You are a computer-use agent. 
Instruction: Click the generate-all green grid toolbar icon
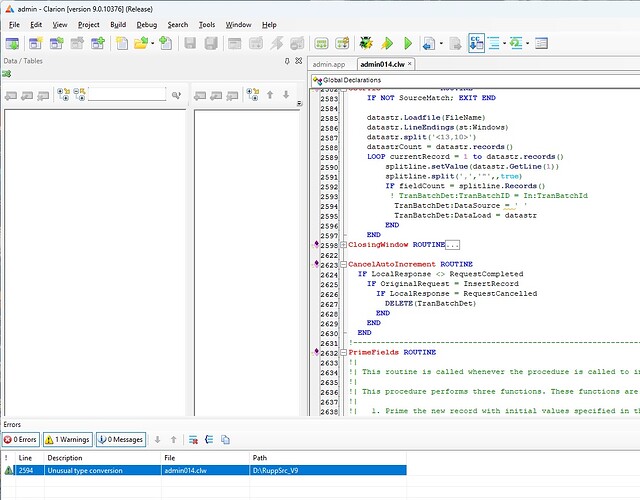click(321, 43)
